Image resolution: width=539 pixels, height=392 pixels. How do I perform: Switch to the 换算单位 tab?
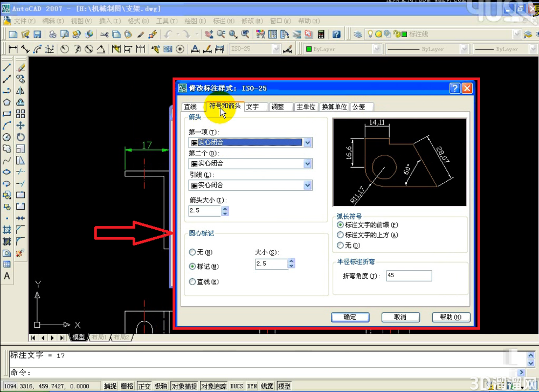335,107
